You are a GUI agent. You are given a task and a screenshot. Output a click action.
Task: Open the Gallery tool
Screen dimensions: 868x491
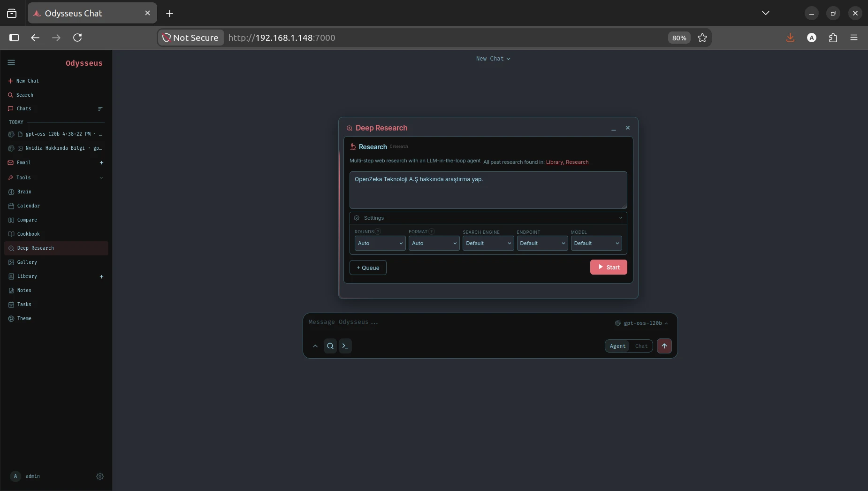coord(27,262)
